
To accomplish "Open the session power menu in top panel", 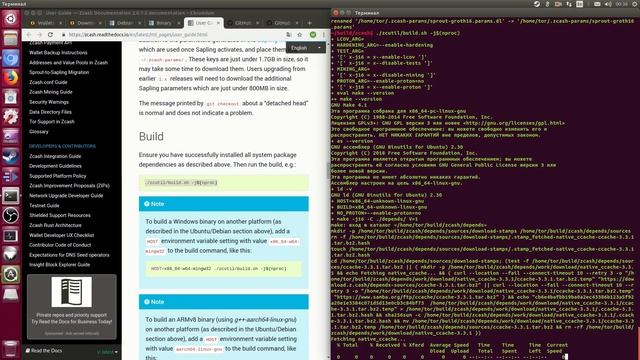I will pos(635,4).
